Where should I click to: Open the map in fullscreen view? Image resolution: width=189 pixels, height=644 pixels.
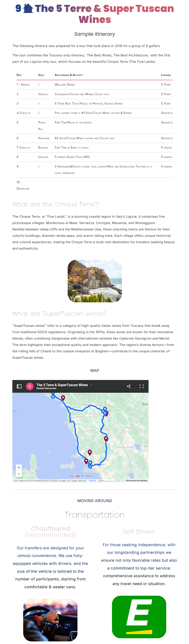point(142,386)
